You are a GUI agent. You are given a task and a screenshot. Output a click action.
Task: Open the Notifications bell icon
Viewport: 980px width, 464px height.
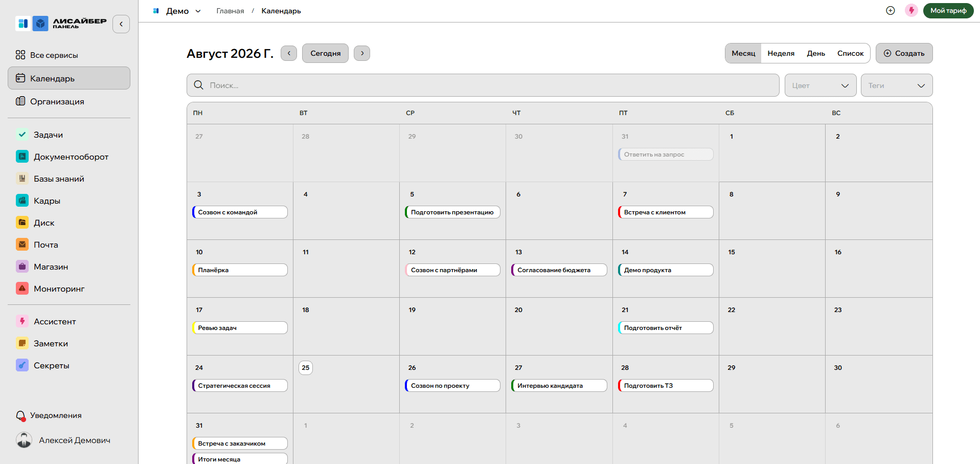point(20,416)
